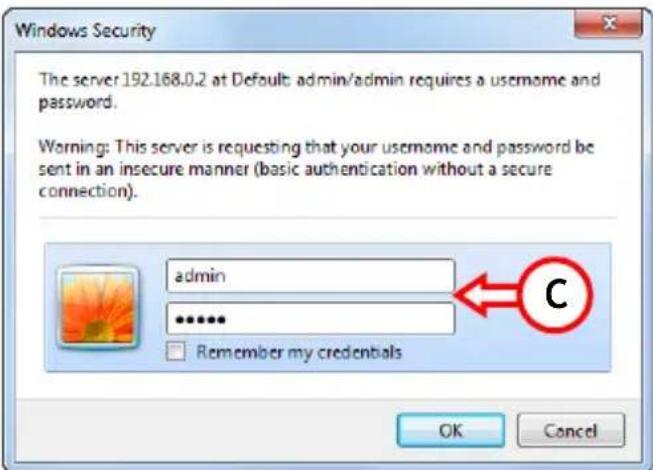The width and height of the screenshot is (653, 470).
Task: Select the masked password field
Action: pos(310,319)
